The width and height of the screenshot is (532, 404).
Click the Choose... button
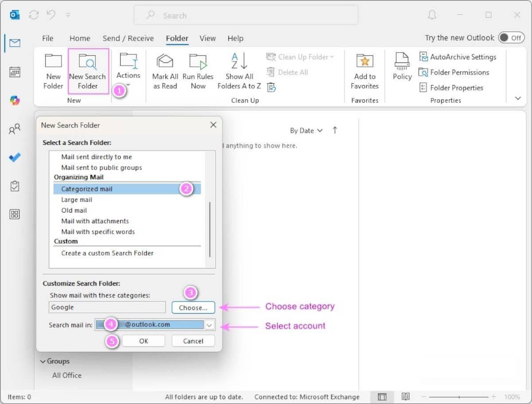point(193,307)
